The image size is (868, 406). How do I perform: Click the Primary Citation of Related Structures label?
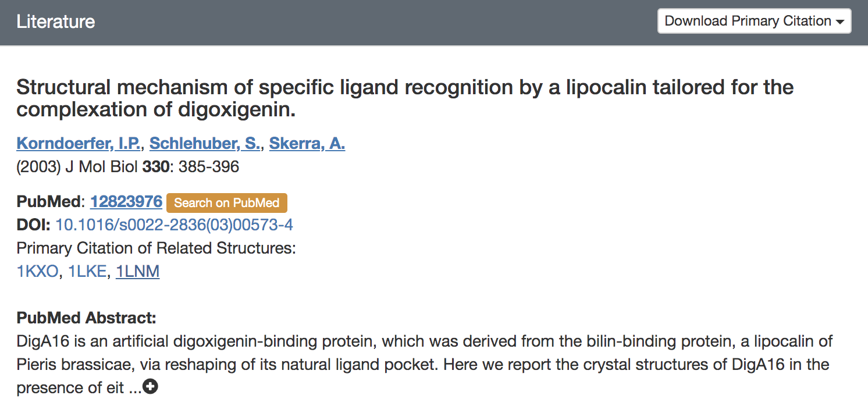click(x=156, y=248)
